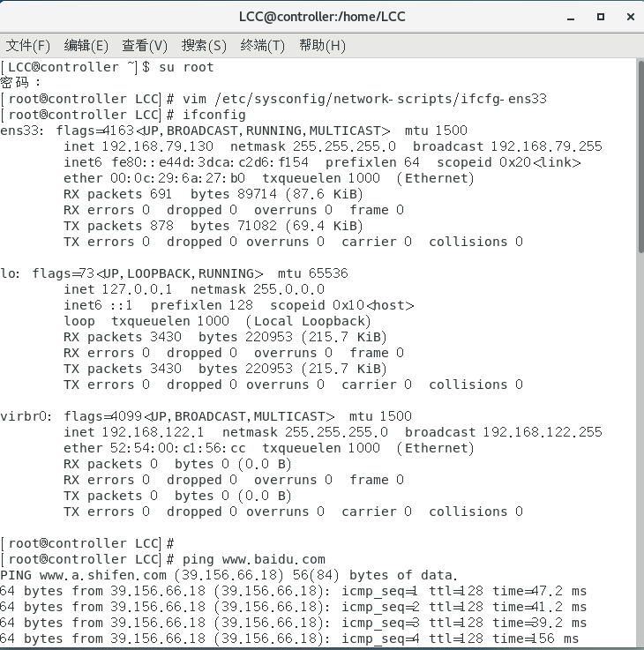Maximize the terminal window

(x=601, y=17)
